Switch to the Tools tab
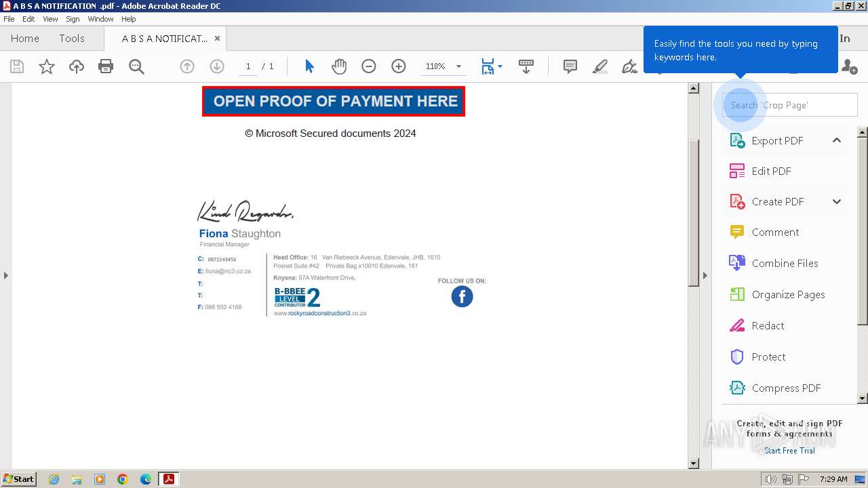Screen dimensions: 868x488 [72, 39]
